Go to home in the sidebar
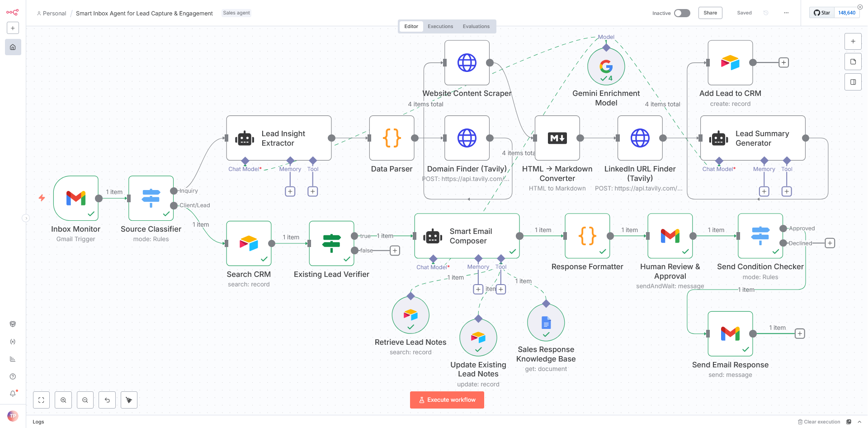The height and width of the screenshot is (428, 868). coord(13,47)
